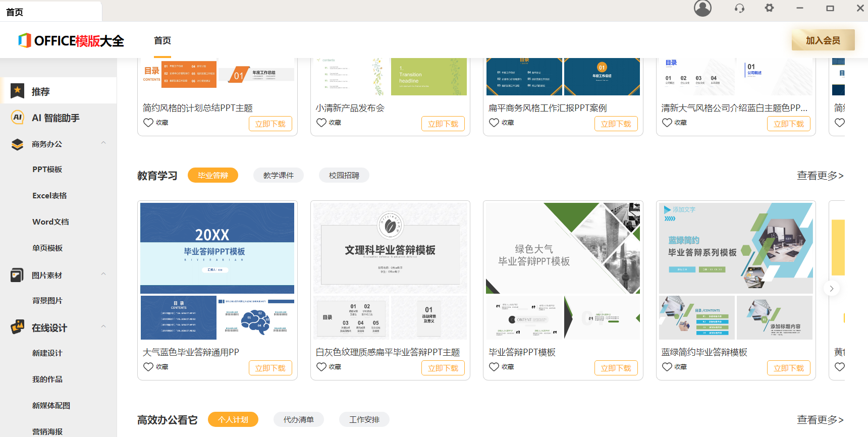Click the 扁平商务风格工作汇报PPT案例 title
The image size is (868, 437).
pyautogui.click(x=548, y=108)
